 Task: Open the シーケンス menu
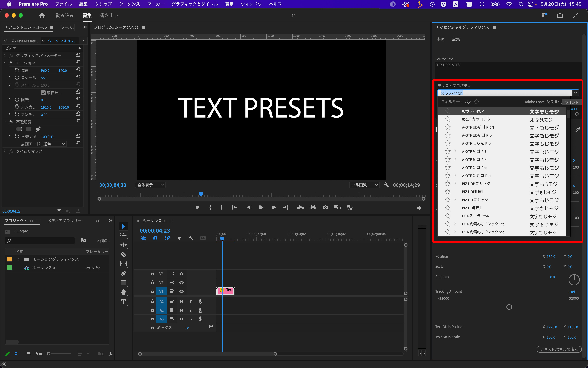point(129,4)
